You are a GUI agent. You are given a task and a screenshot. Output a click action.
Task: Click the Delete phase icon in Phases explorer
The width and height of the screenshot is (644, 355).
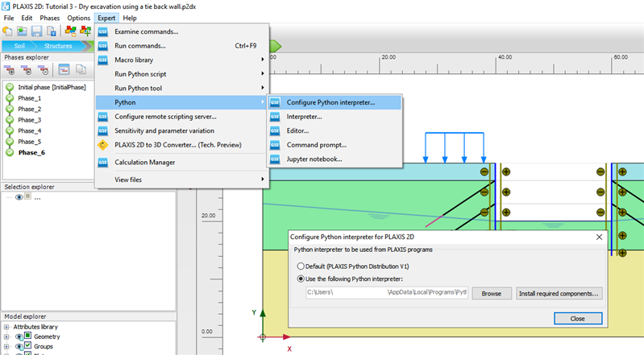44,70
